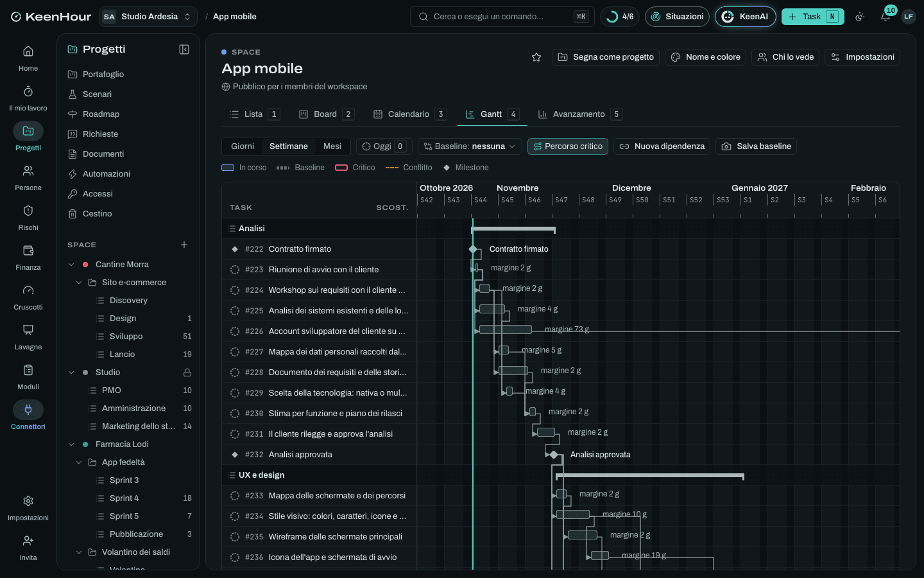Screen dimensions: 924x578
Task: Star the App mobile space
Action: click(x=536, y=57)
